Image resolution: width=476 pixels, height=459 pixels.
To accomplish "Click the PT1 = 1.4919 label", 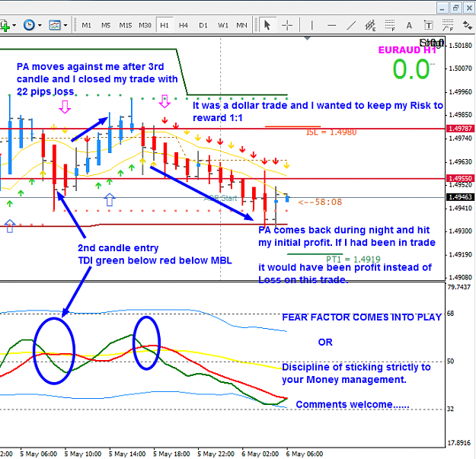I will 353,260.
